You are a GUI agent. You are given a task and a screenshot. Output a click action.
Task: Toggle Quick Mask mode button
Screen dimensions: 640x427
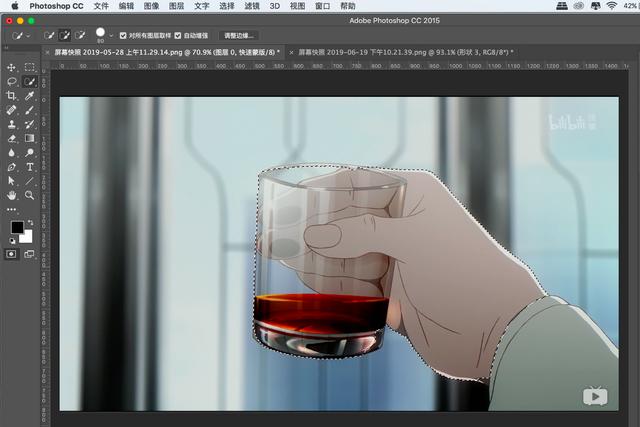click(x=11, y=254)
